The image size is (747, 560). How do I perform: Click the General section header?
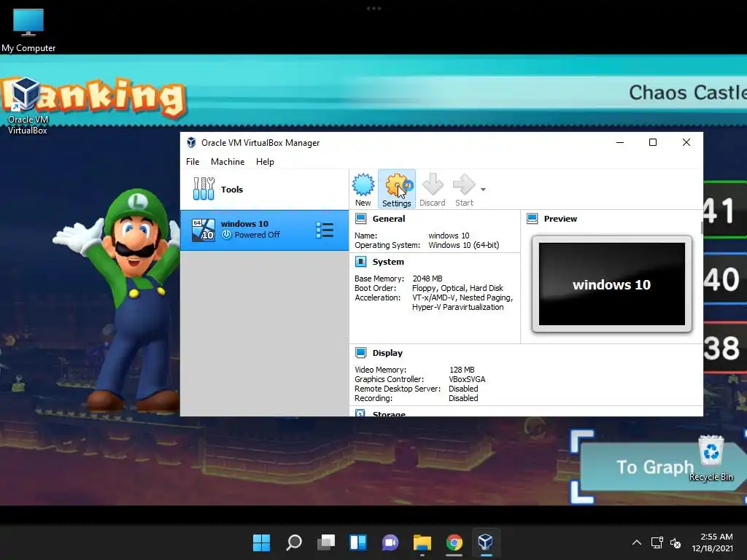tap(389, 219)
